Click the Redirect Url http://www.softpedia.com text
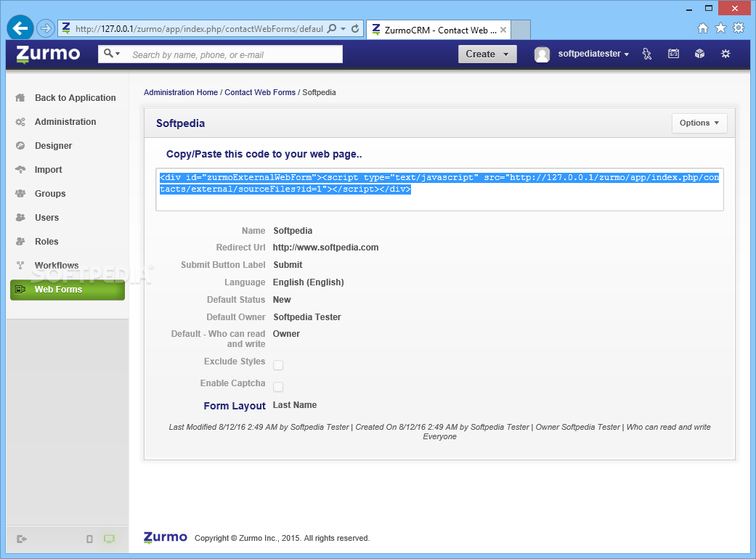The image size is (756, 559). [325, 248]
